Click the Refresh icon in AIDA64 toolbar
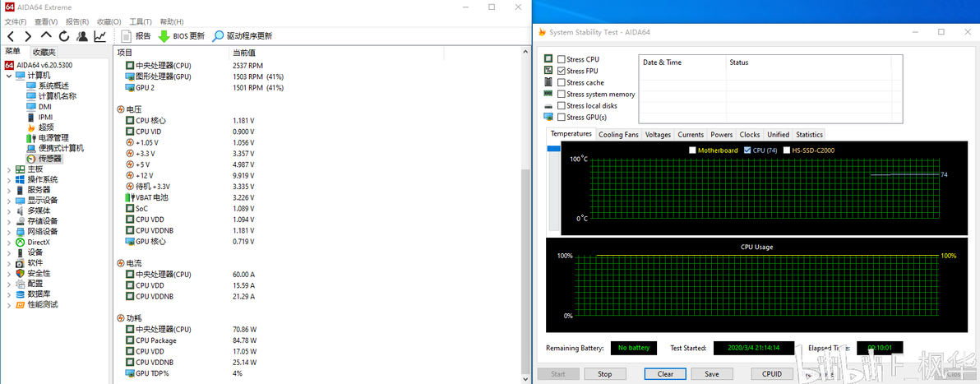 point(64,36)
